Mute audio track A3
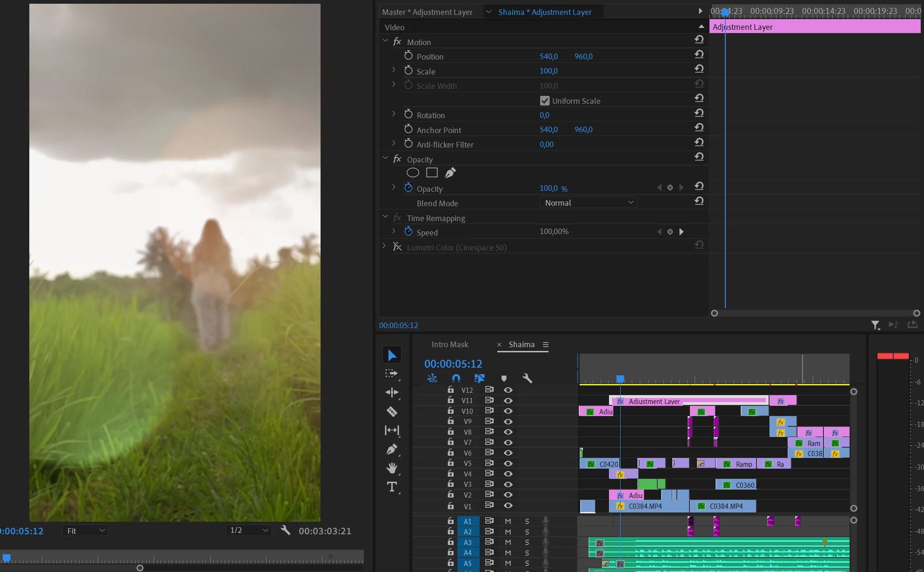 coord(508,542)
